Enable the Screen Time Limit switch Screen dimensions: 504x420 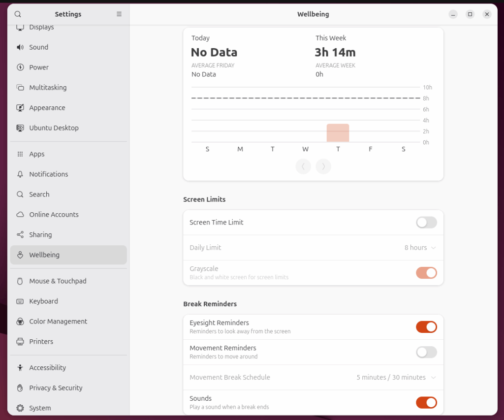[426, 223]
